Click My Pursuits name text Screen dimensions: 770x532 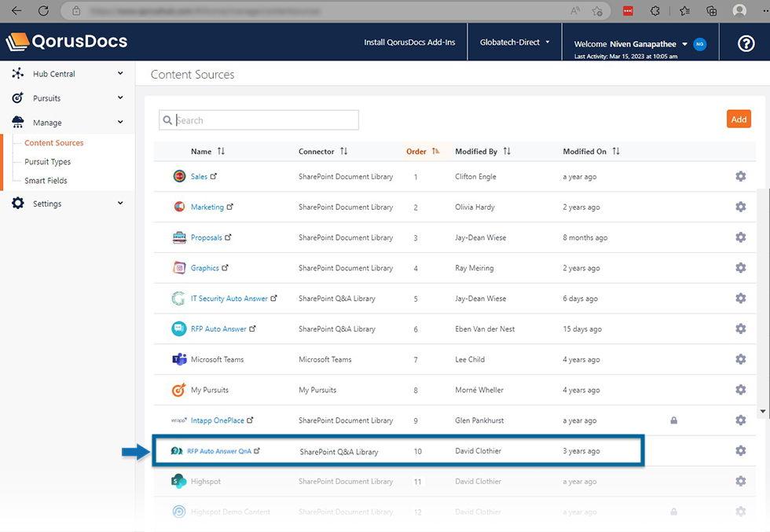pyautogui.click(x=210, y=390)
